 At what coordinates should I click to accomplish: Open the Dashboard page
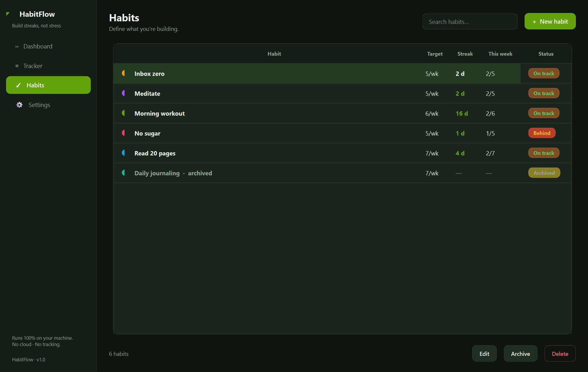[48, 46]
